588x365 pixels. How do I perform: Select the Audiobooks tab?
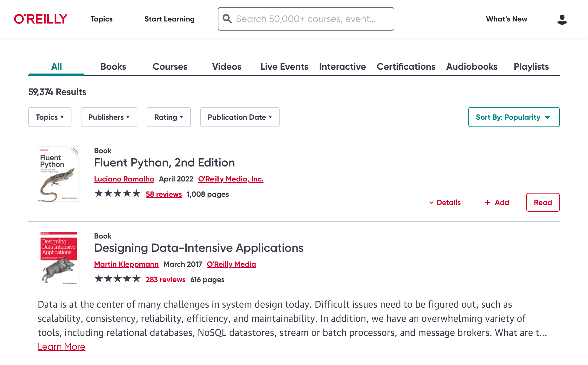point(472,67)
